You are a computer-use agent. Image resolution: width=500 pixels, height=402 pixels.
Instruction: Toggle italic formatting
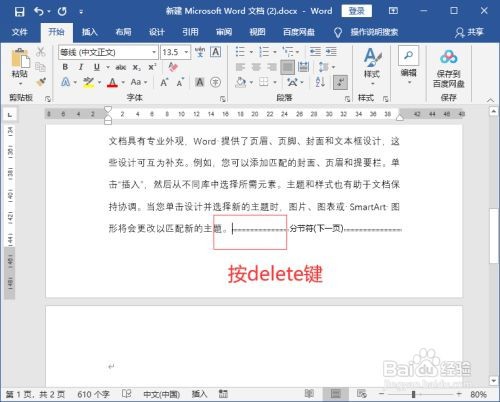coord(81,67)
